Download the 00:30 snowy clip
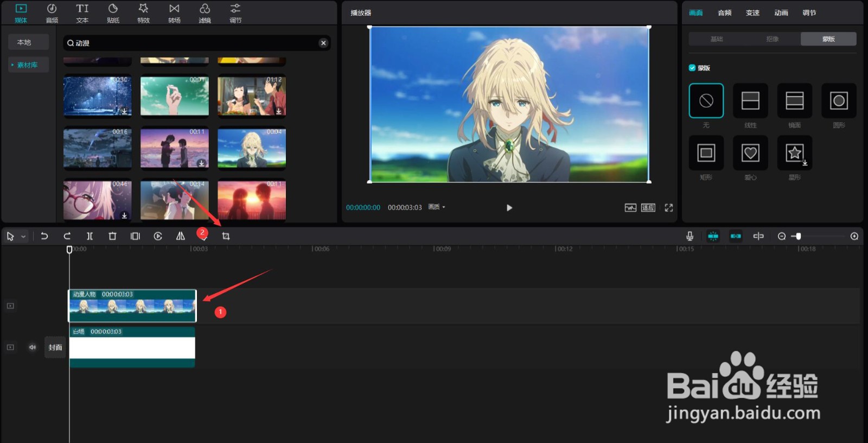868x443 pixels. (124, 111)
